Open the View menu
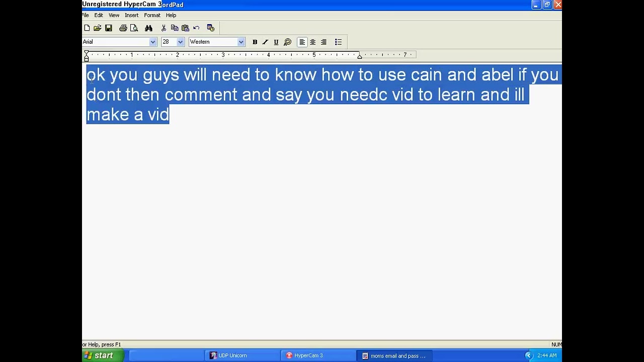 click(114, 15)
